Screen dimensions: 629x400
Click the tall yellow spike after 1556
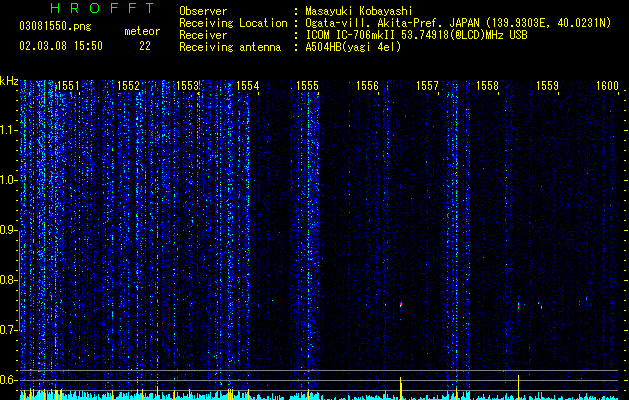tap(400, 387)
